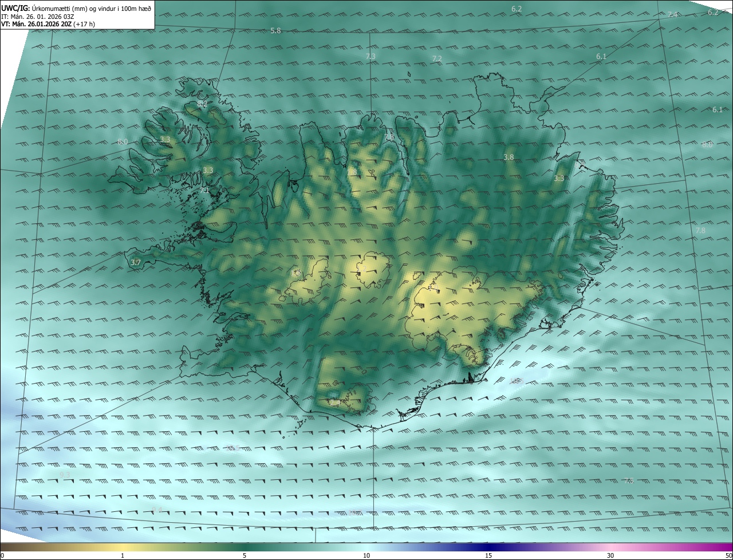Click the '7.3' value label
The width and height of the screenshot is (733, 560).
coord(371,56)
